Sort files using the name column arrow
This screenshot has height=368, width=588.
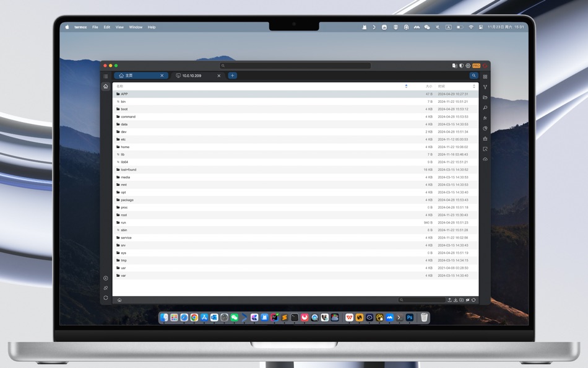[x=407, y=85]
